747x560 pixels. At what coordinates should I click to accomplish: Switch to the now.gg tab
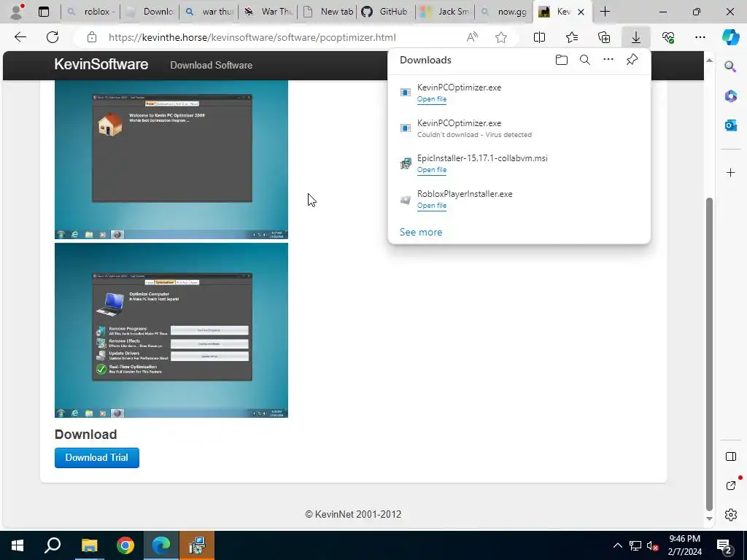coord(504,12)
